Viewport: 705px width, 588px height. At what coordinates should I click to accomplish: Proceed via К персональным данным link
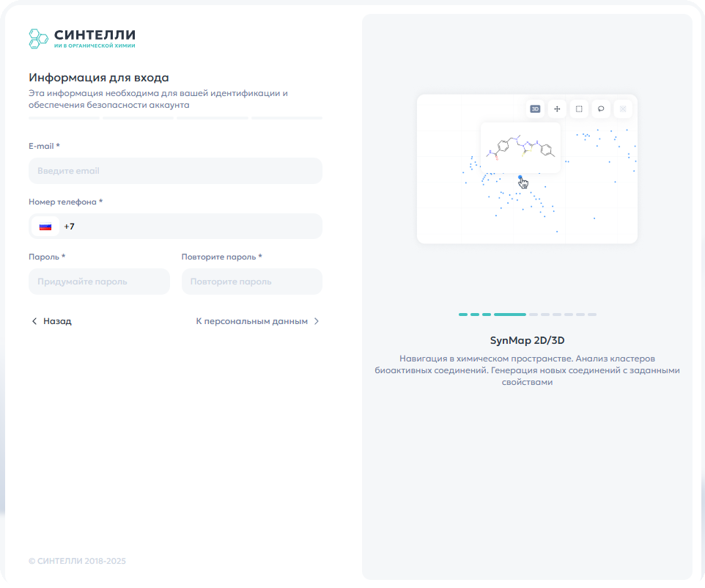pos(258,321)
